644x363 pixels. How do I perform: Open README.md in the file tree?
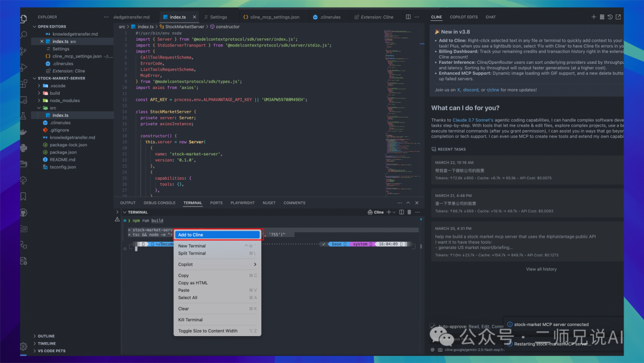pyautogui.click(x=63, y=159)
